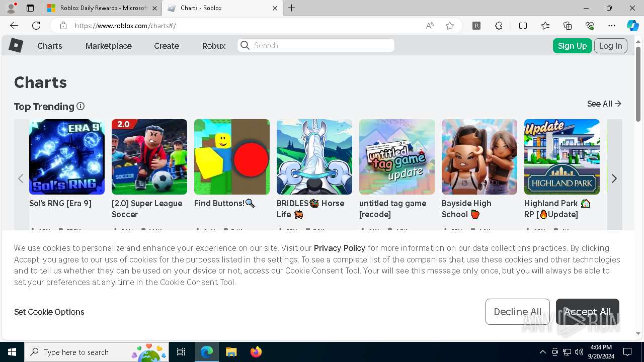This screenshot has width=644, height=362.
Task: Go back with browser back arrow
Action: [x=14, y=26]
